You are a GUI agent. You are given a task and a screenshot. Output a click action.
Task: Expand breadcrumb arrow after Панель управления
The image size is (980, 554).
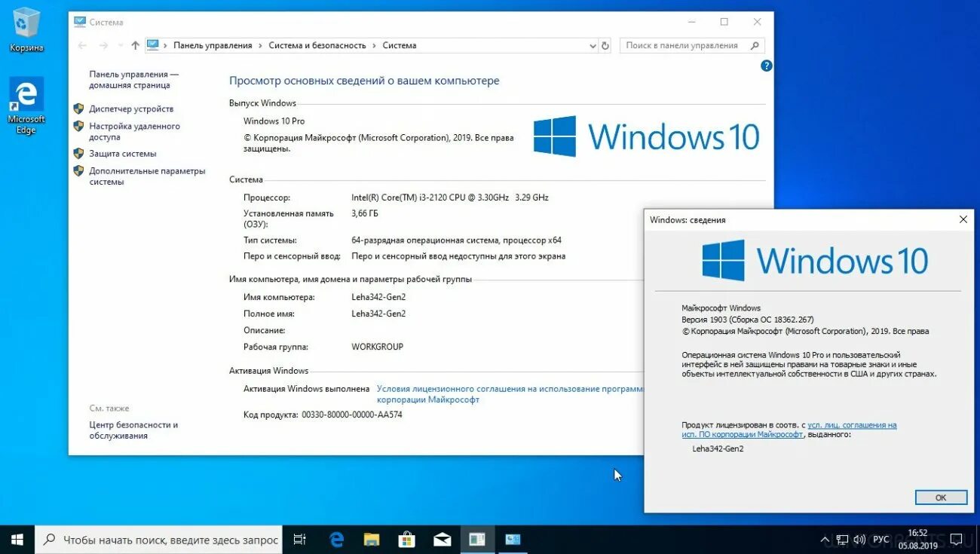coord(260,45)
